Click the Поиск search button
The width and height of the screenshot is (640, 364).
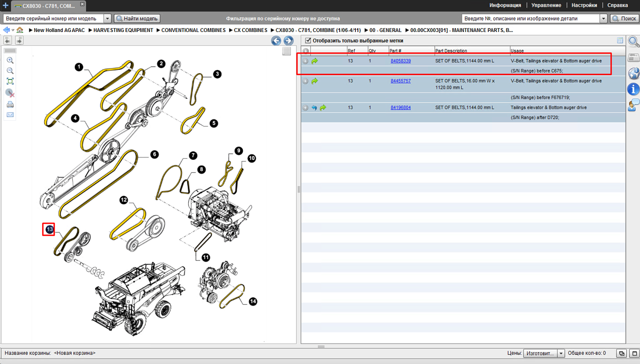coord(624,19)
